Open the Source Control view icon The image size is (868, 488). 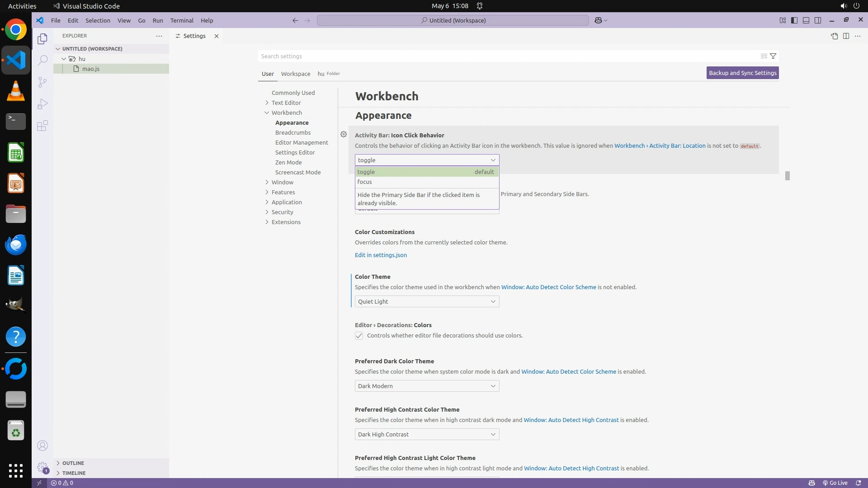42,82
